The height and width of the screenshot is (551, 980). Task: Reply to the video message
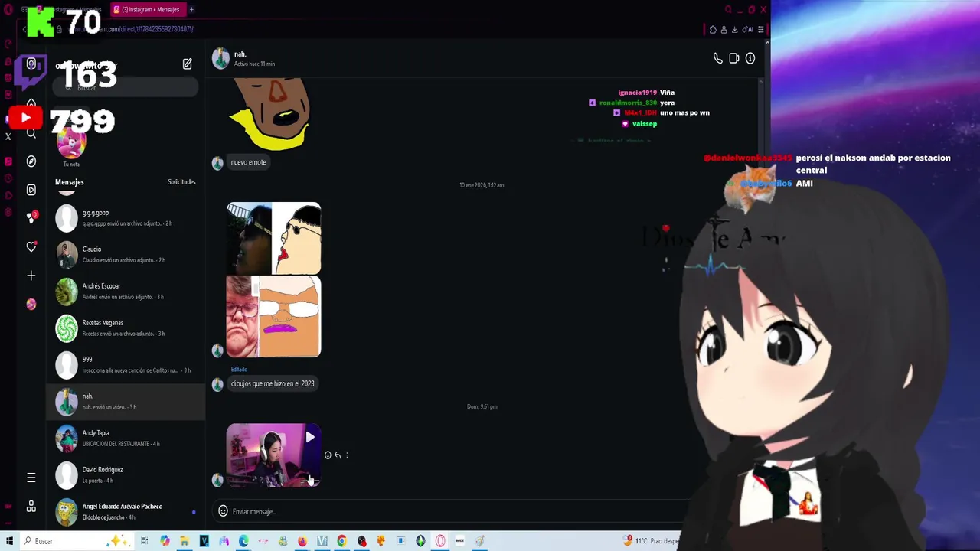[x=338, y=455]
